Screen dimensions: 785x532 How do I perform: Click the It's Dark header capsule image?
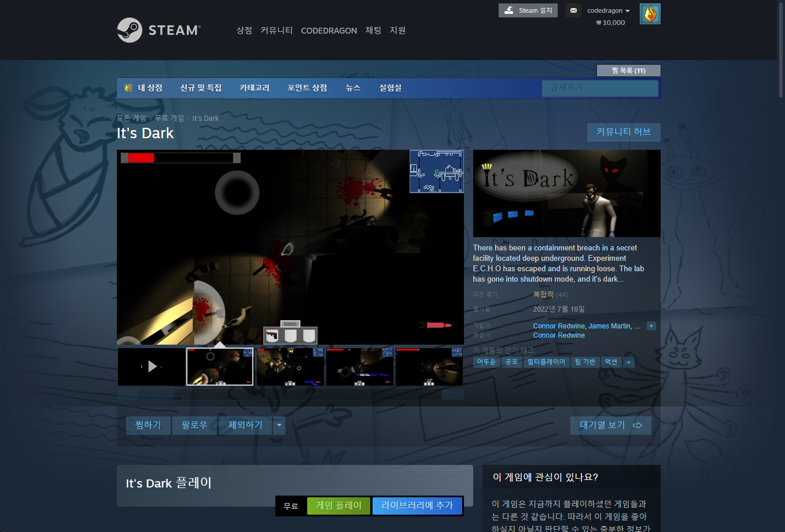pyautogui.click(x=567, y=193)
